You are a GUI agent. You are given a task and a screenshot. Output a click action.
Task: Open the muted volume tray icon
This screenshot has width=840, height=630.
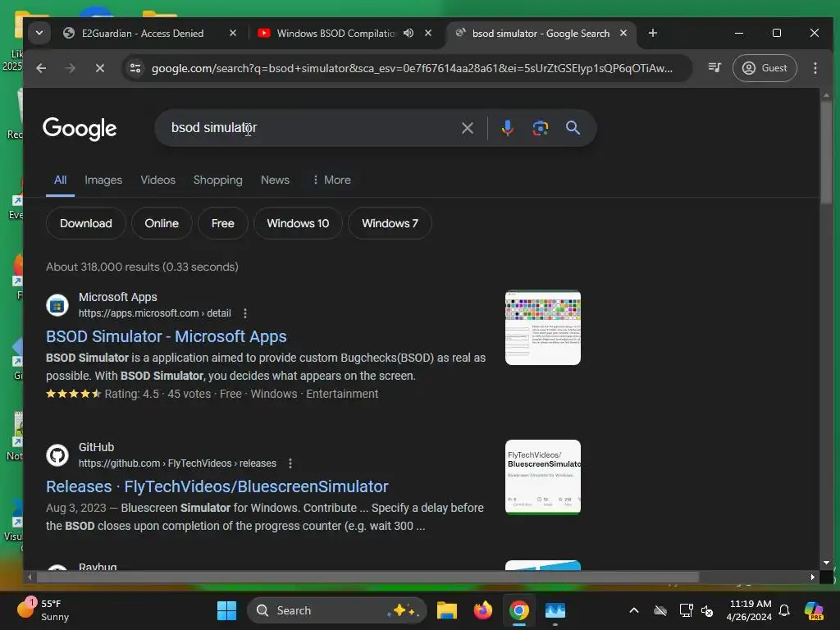click(707, 610)
